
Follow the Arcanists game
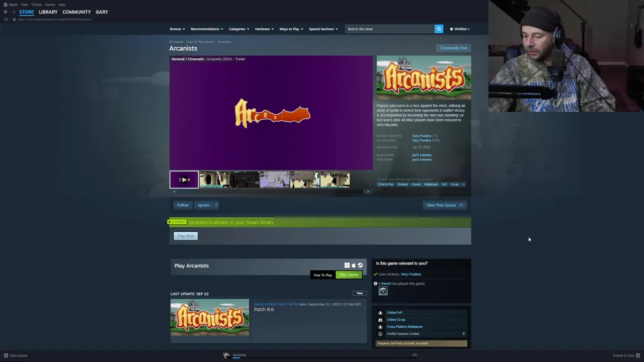[x=183, y=205]
